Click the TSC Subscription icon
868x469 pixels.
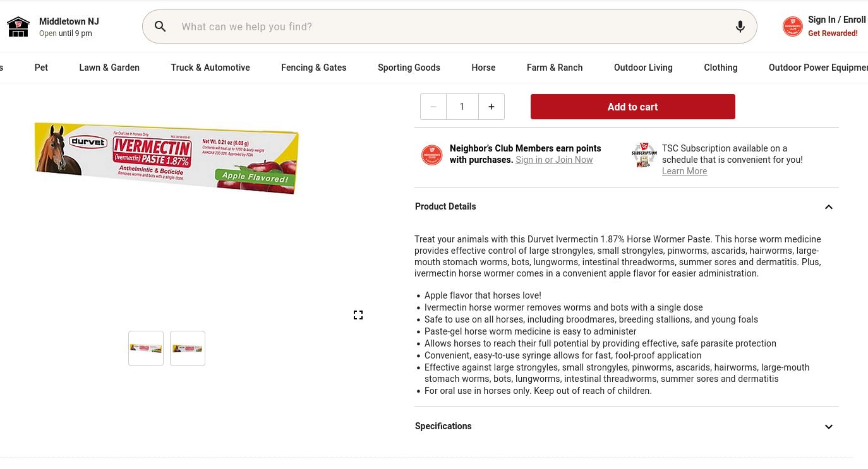coord(644,155)
